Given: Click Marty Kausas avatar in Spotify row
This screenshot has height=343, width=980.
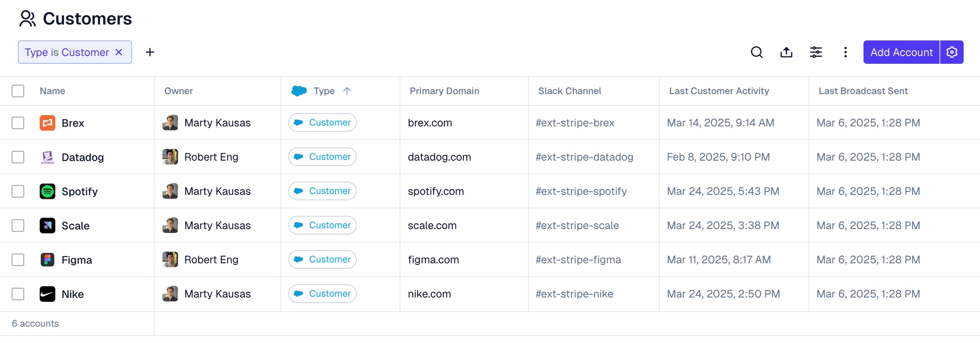Looking at the screenshot, I should click(170, 191).
